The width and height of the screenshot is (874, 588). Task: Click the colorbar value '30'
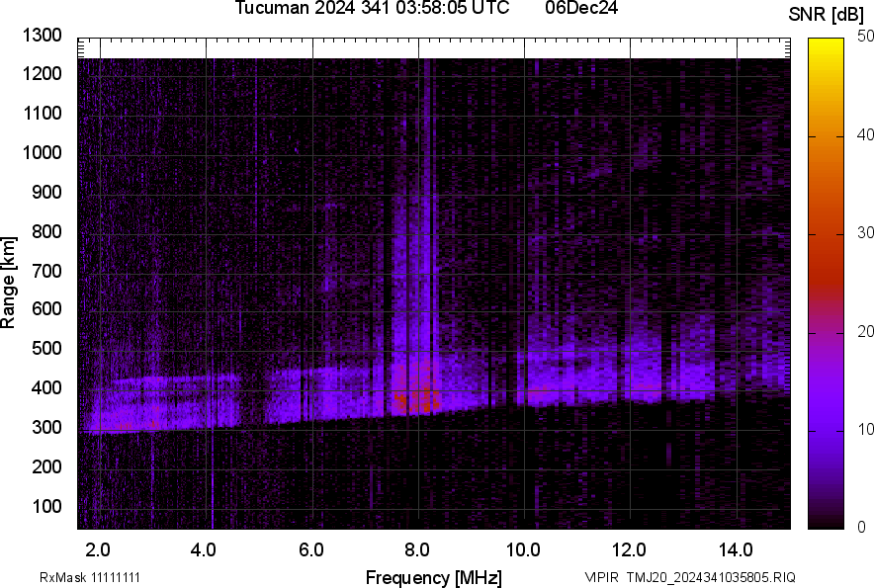point(865,233)
